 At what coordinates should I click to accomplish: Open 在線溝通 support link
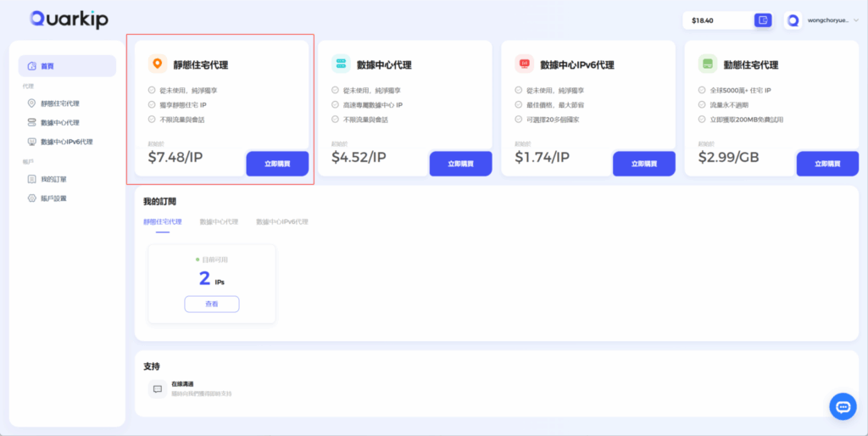click(183, 384)
